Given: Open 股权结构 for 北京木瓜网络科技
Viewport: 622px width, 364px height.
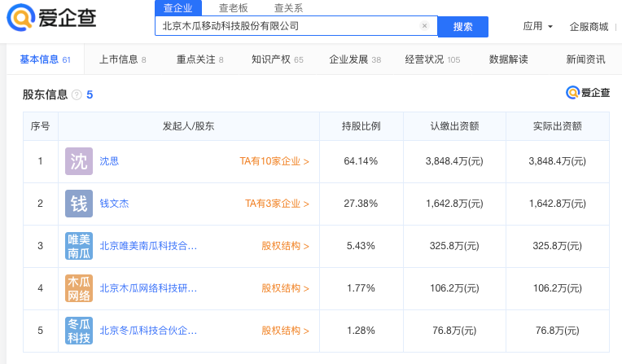Looking at the screenshot, I should point(285,288).
